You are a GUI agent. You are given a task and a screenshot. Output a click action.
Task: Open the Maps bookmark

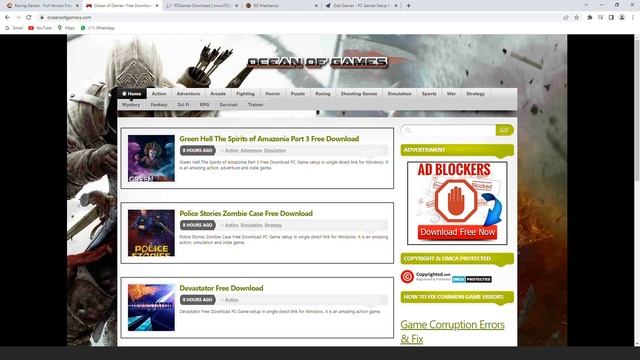[66, 28]
